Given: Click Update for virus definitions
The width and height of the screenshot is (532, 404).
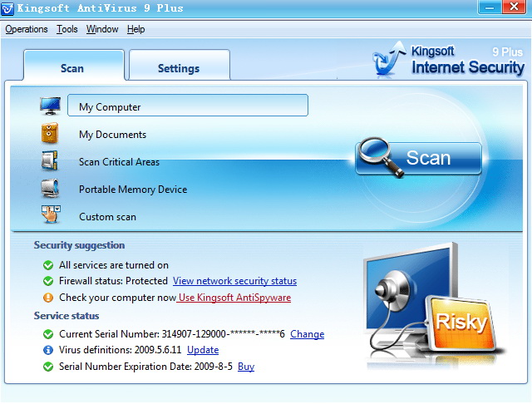Looking at the screenshot, I should point(203,350).
